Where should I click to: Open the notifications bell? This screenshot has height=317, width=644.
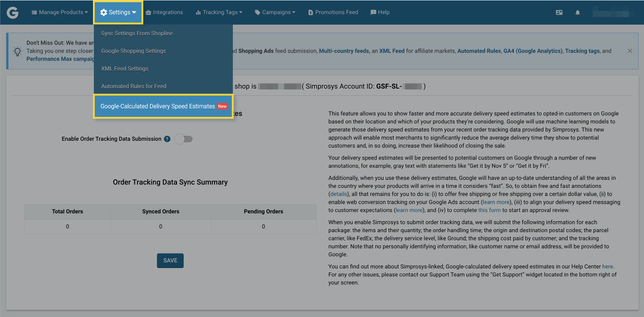(x=578, y=13)
